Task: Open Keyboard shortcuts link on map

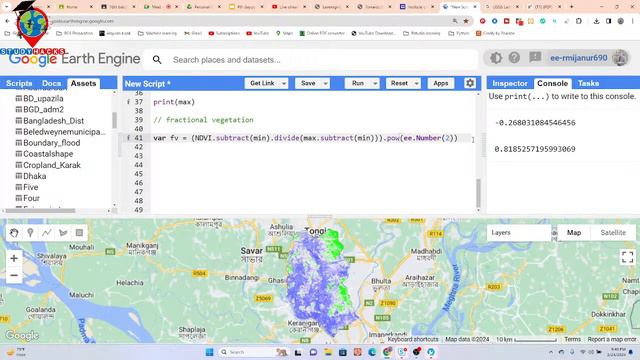Action: point(413,339)
